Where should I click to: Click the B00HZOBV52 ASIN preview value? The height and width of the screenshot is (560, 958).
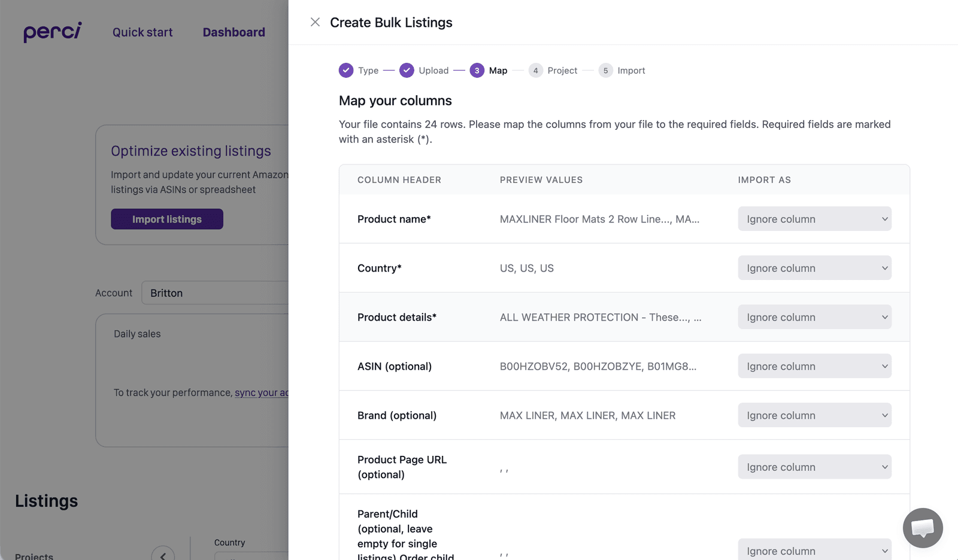tap(598, 366)
